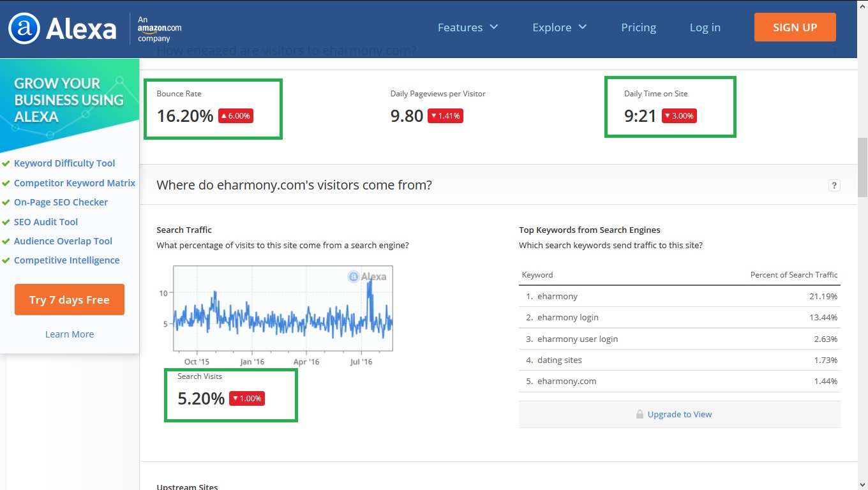Click the "Daily Time on Site" label
The height and width of the screenshot is (490, 868).
coord(656,94)
